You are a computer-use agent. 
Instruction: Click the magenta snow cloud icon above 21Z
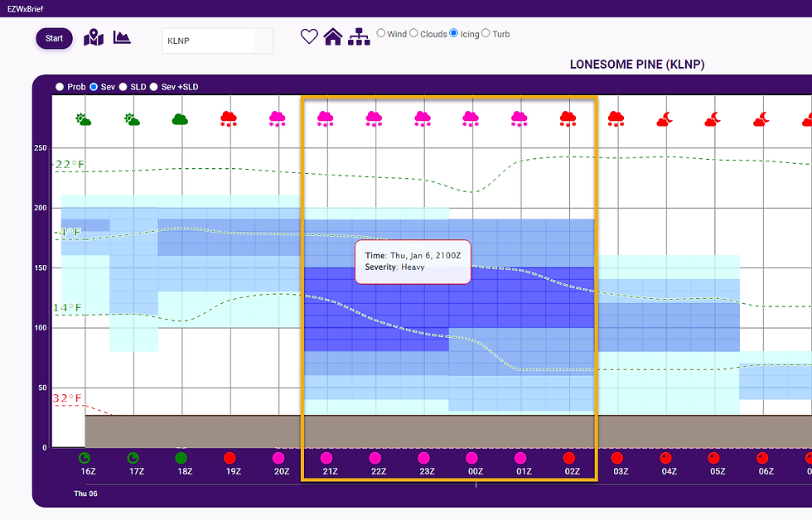tap(325, 118)
